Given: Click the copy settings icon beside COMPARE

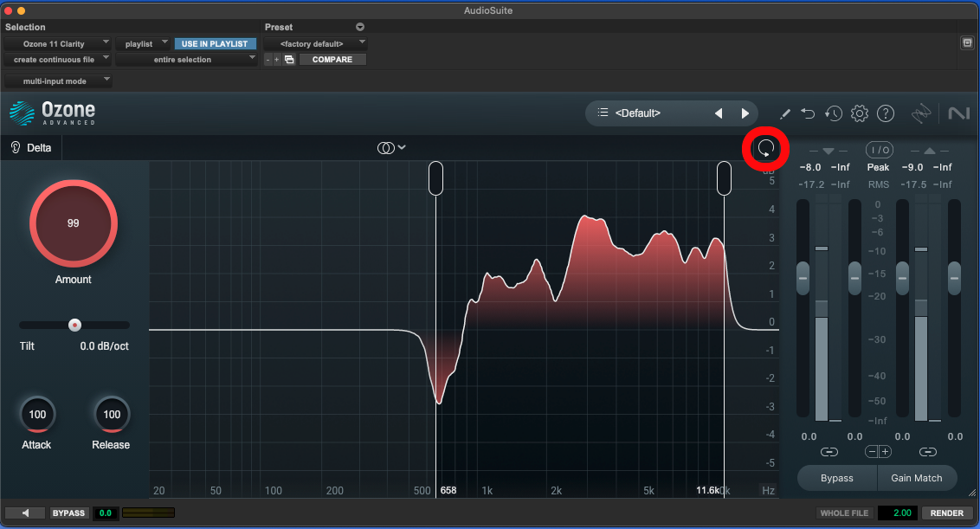Looking at the screenshot, I should click(289, 60).
